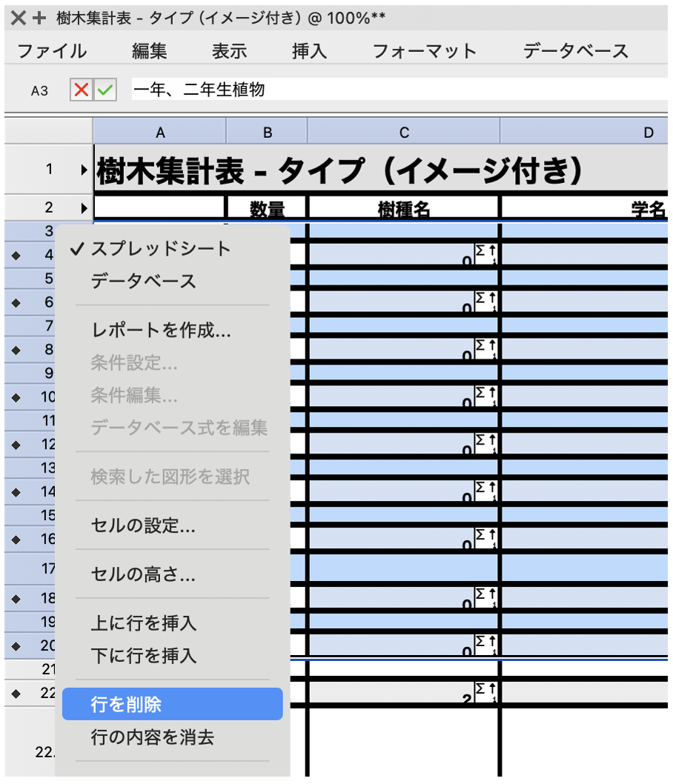Click the sum sort icon in row 4
This screenshot has width=673, height=784.
485,255
